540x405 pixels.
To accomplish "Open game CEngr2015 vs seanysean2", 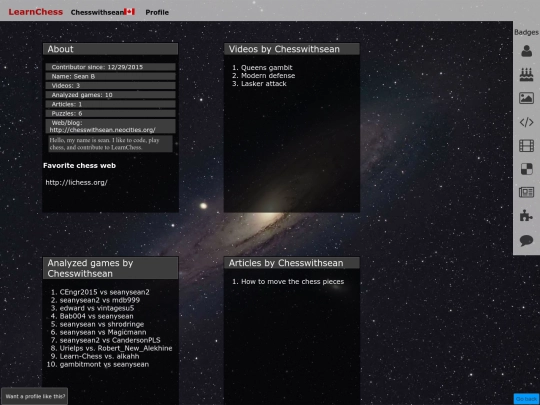I will [x=105, y=292].
